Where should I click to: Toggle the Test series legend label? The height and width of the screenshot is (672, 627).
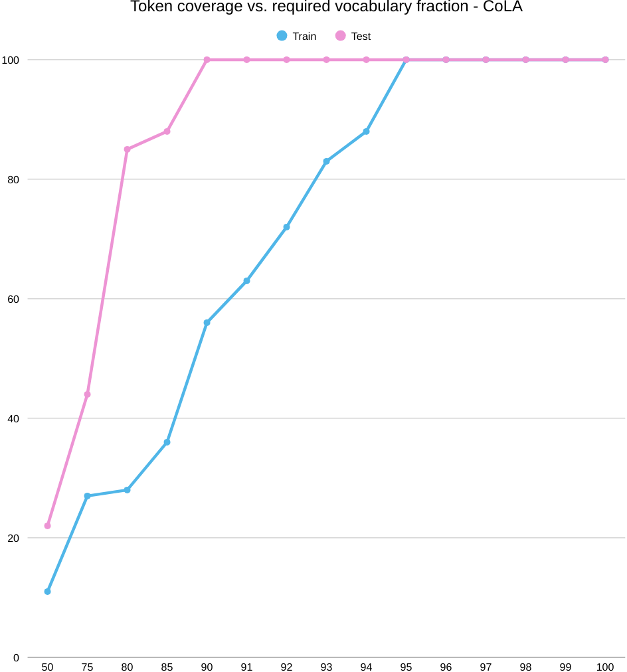tap(361, 37)
